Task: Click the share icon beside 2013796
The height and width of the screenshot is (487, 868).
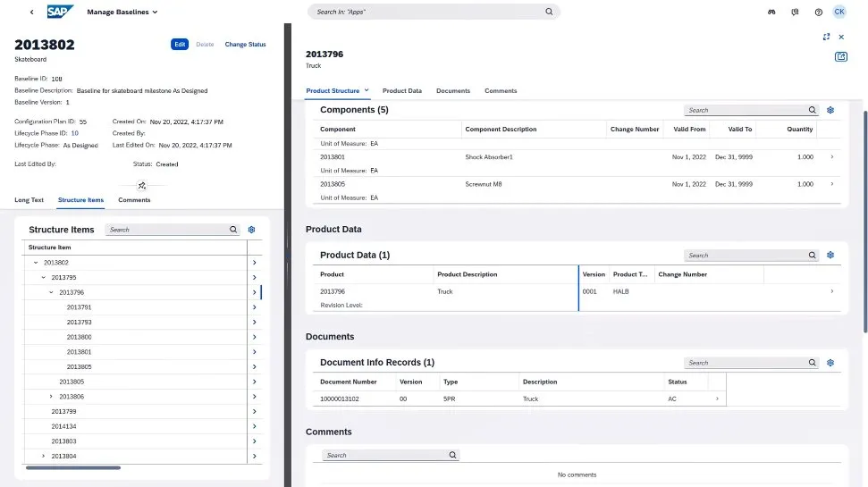Action: point(841,56)
